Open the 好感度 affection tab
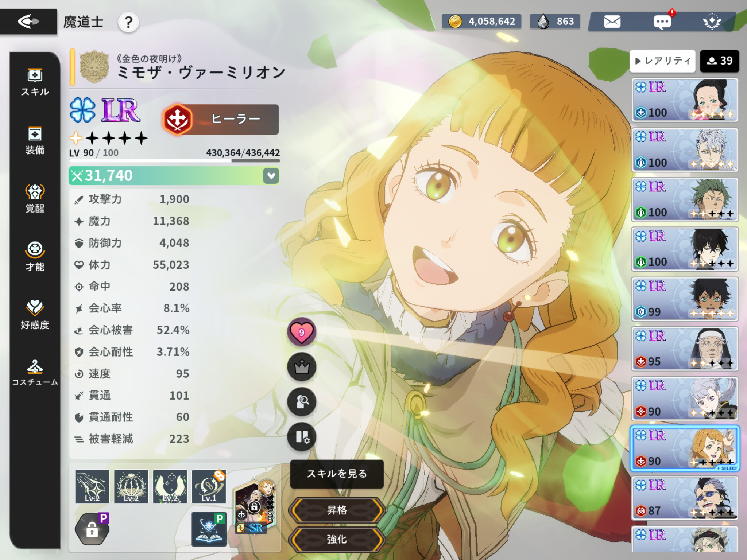This screenshot has width=747, height=560. click(35, 315)
